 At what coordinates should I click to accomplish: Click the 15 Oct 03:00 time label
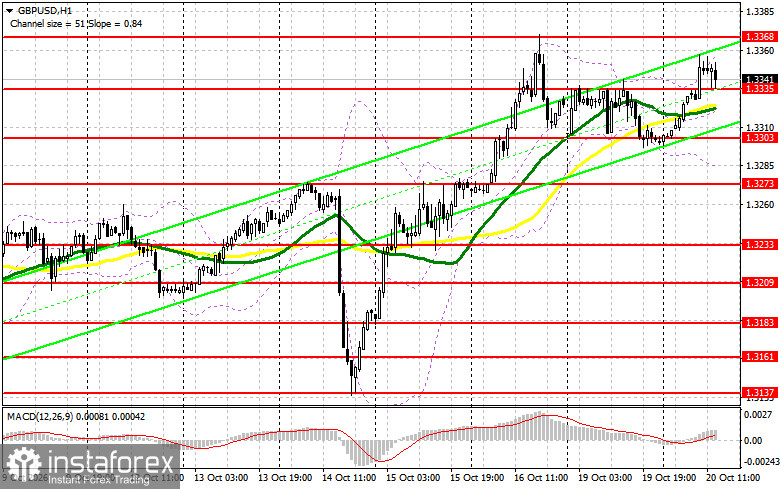[413, 478]
